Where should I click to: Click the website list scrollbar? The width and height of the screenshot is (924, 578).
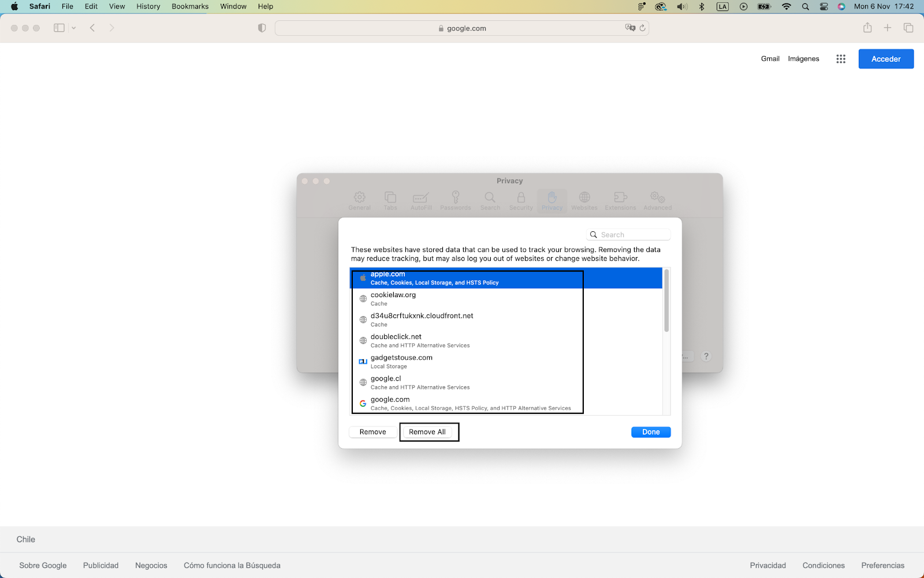click(x=666, y=301)
